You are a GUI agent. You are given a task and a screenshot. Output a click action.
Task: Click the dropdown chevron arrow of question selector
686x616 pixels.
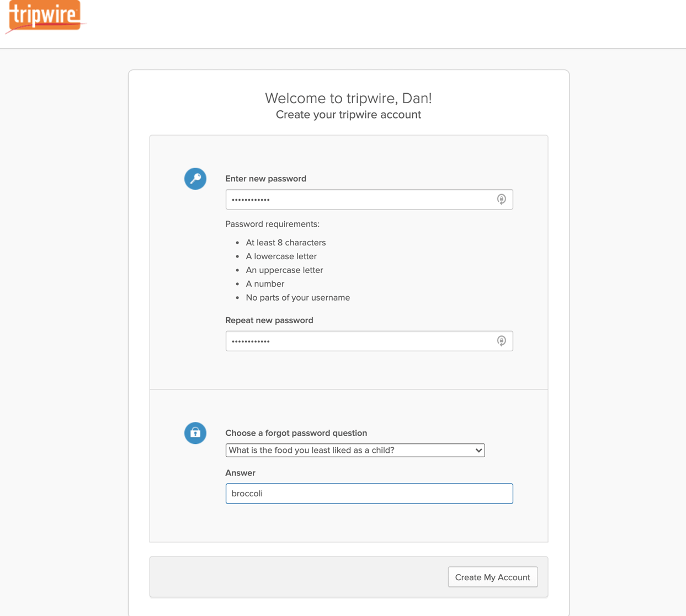[478, 451]
